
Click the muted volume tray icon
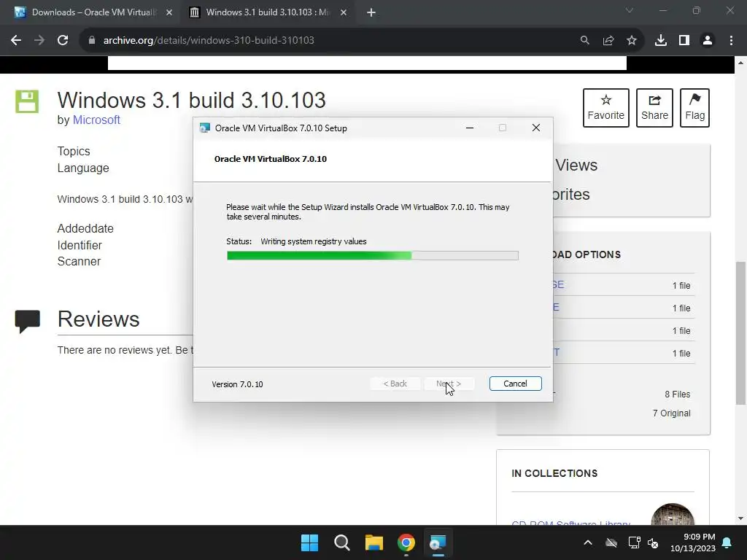tap(653, 542)
